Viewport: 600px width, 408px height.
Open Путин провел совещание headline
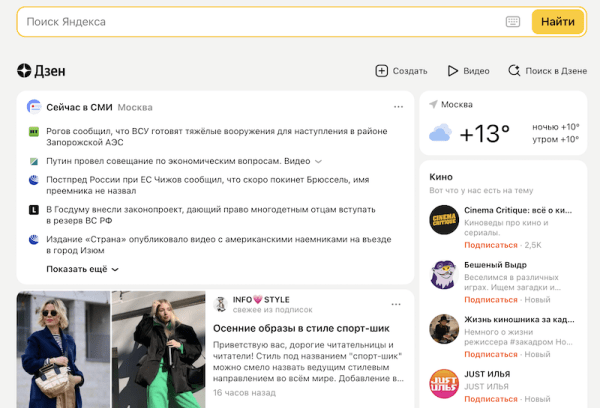[178, 161]
